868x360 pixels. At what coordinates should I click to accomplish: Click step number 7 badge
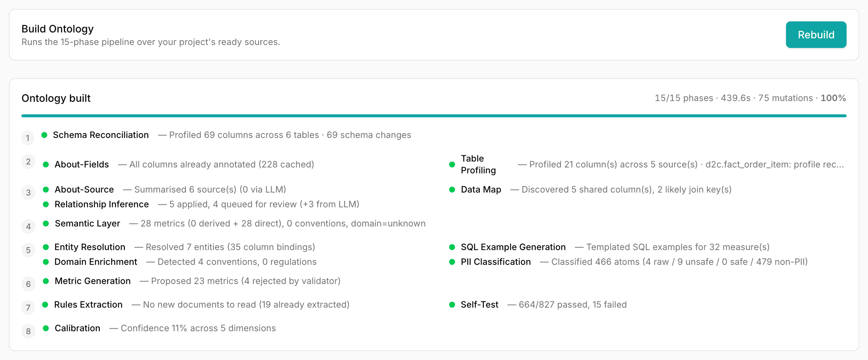point(28,308)
